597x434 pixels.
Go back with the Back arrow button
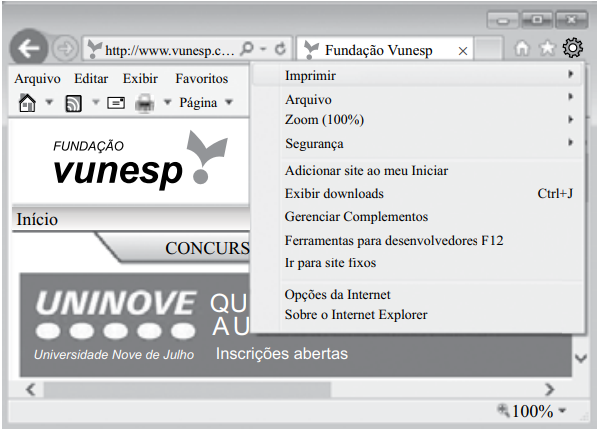[29, 48]
